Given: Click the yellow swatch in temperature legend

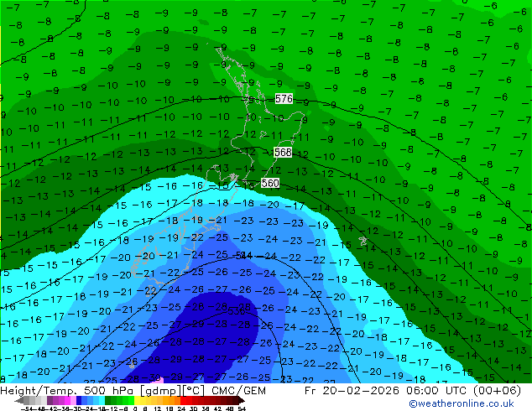Looking at the screenshot, I should (137, 400).
